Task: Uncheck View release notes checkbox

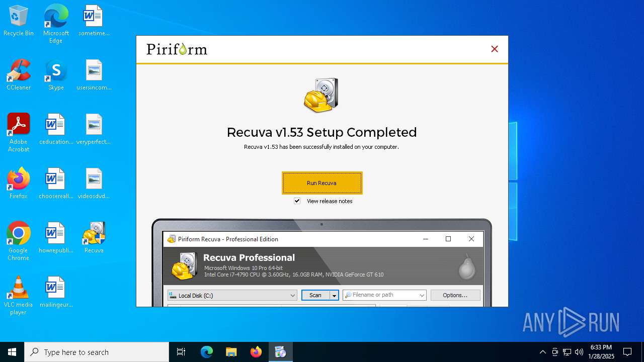Action: [297, 201]
